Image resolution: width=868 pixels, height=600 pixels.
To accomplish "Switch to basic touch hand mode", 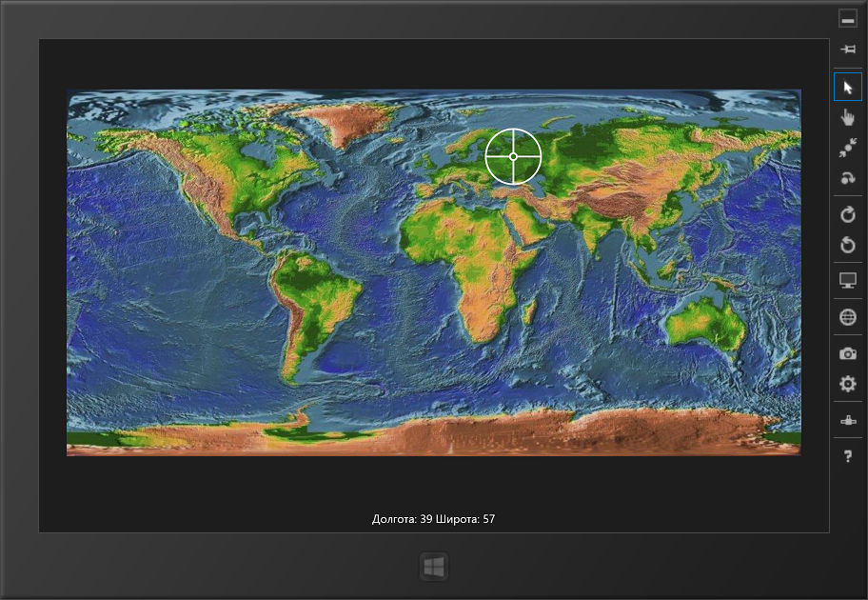I will pos(847,117).
